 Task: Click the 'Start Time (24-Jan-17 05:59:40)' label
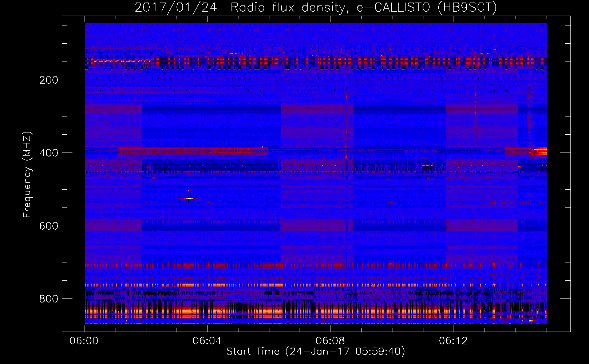(316, 352)
